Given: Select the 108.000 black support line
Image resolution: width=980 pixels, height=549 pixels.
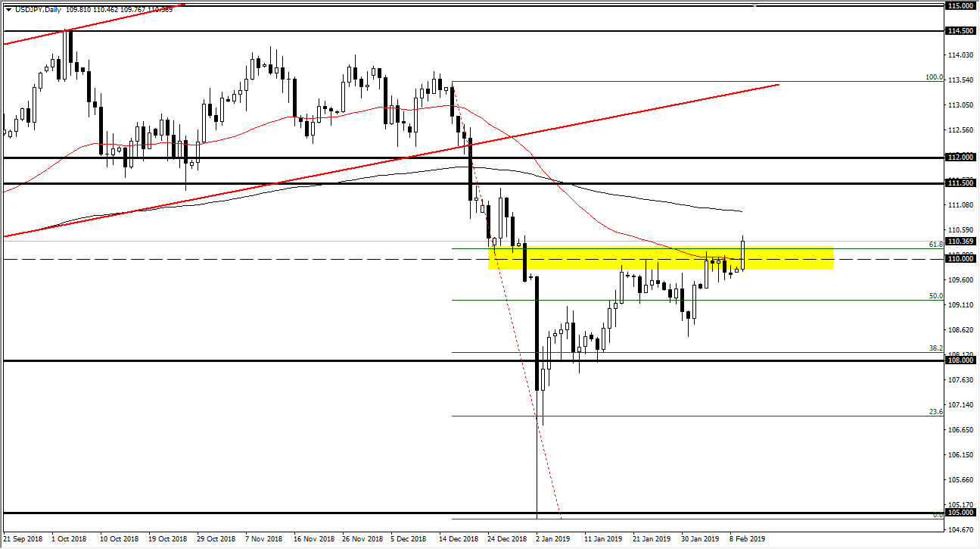Looking at the screenshot, I should pyautogui.click(x=303, y=361).
